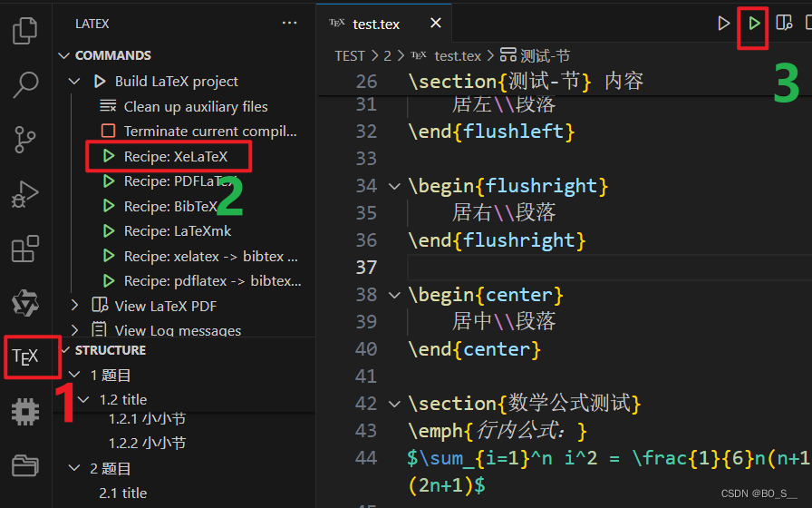The height and width of the screenshot is (508, 812).
Task: Open Run and Debug view icon
Action: click(x=25, y=194)
